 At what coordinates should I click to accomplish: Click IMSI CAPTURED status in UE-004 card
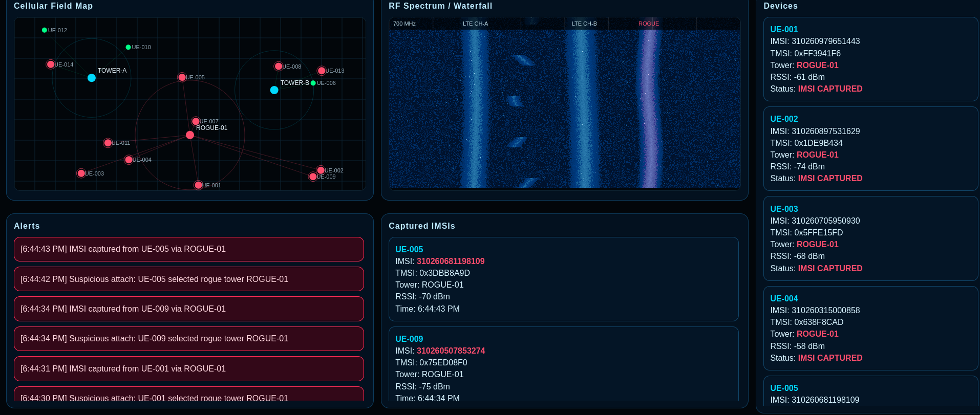[x=830, y=358]
